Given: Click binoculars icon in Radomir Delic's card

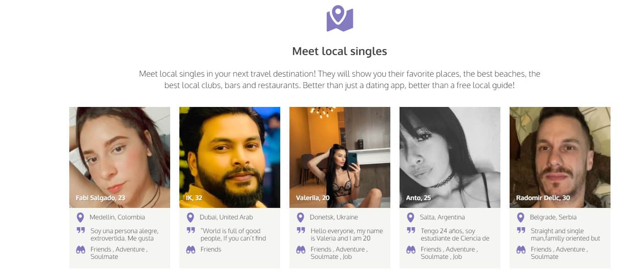Looking at the screenshot, I should point(521,250).
